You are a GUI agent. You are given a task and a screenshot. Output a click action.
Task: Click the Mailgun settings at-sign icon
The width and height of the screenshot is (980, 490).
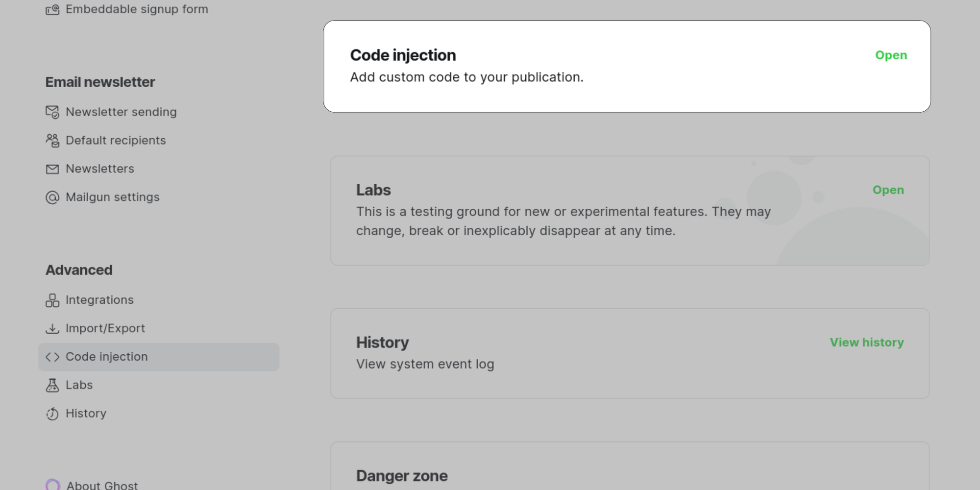[x=52, y=197]
